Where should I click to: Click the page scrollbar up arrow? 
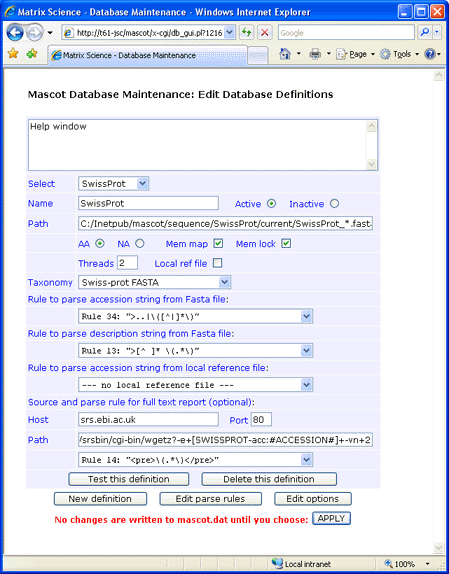click(438, 75)
